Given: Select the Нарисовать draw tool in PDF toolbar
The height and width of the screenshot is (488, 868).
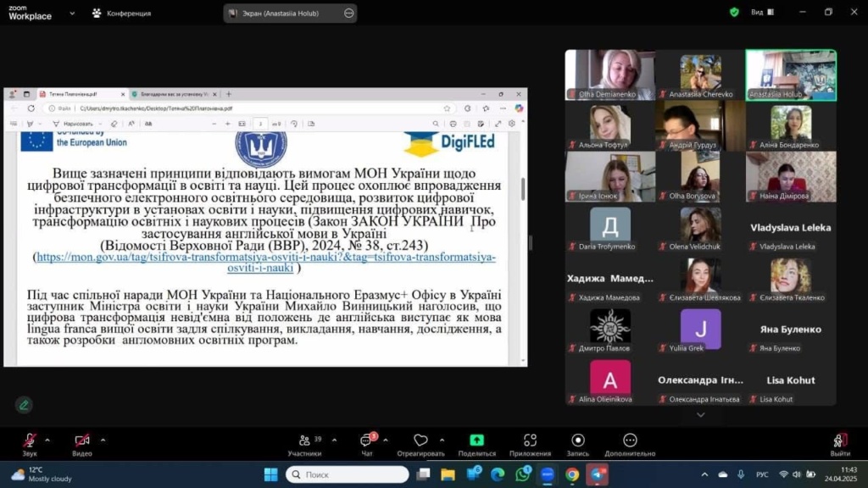Looking at the screenshot, I should (75, 124).
